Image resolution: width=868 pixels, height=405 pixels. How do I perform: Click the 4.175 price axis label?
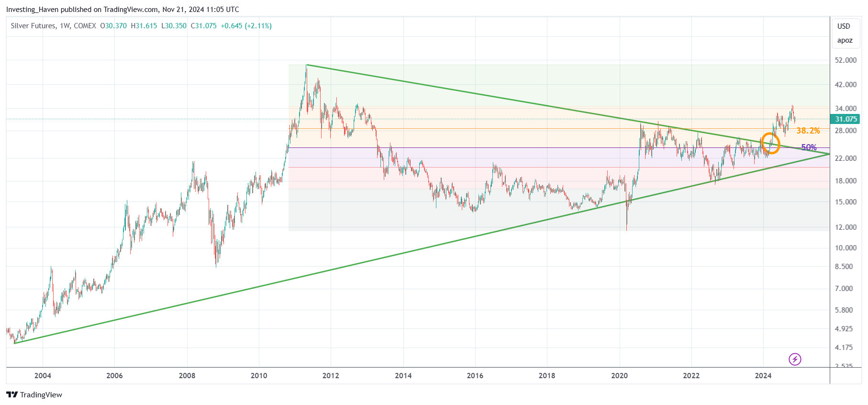[844, 348]
